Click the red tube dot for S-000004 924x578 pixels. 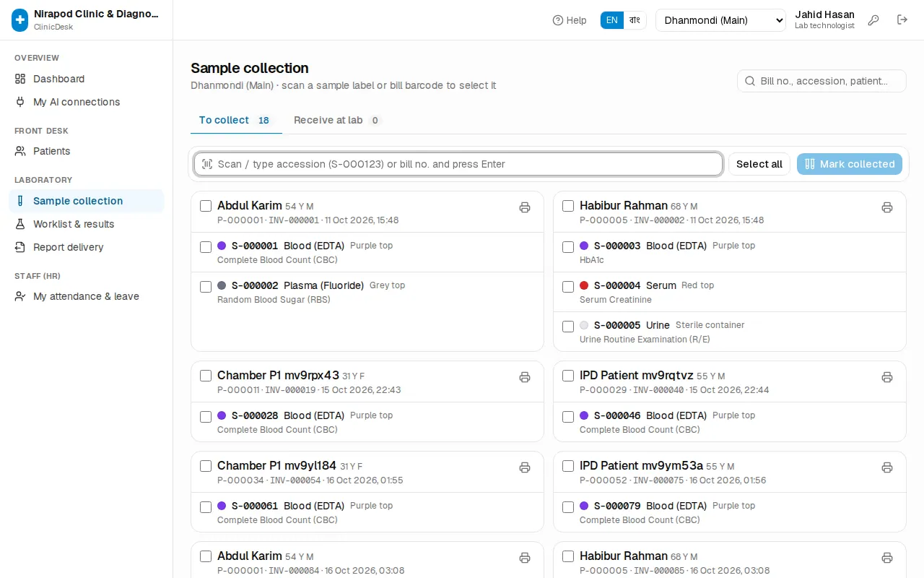tap(584, 285)
